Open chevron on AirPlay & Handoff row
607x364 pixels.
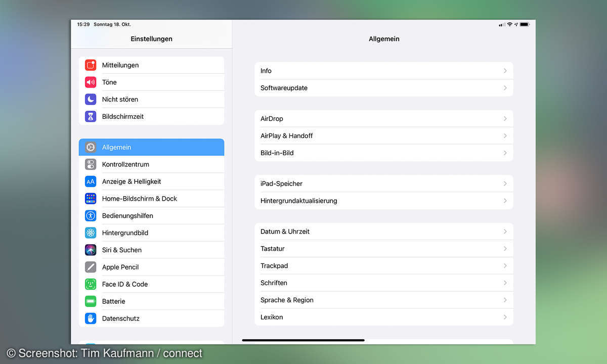pos(505,136)
